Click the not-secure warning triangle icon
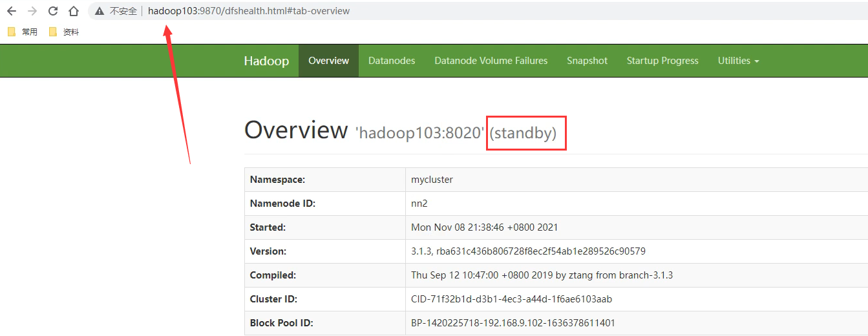The image size is (868, 336). (x=99, y=11)
